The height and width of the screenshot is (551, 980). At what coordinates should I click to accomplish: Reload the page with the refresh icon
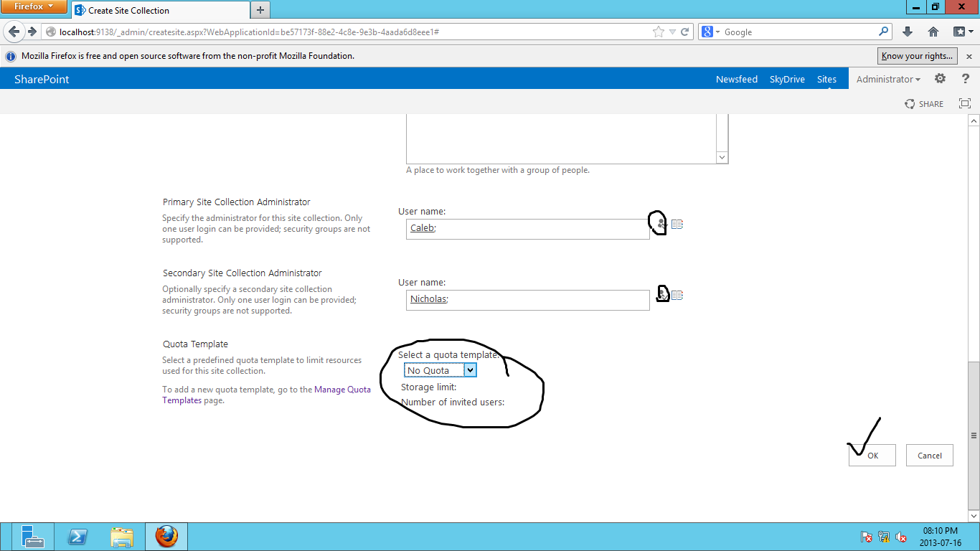685,32
